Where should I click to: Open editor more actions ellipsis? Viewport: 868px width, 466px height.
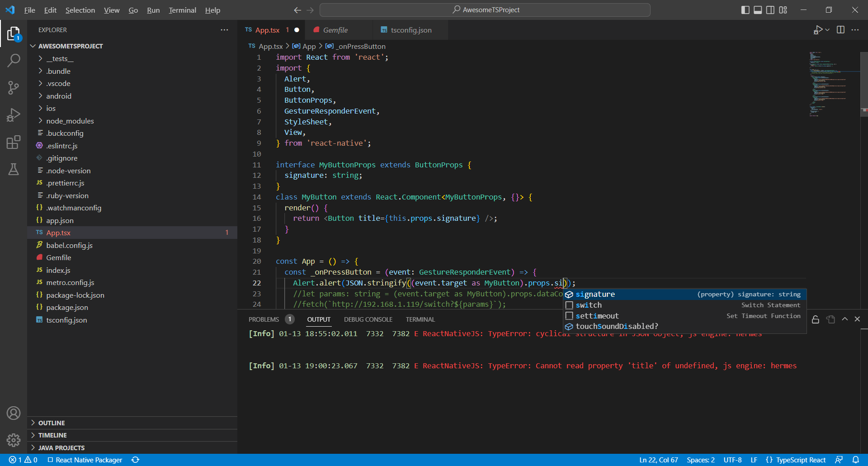tap(855, 30)
